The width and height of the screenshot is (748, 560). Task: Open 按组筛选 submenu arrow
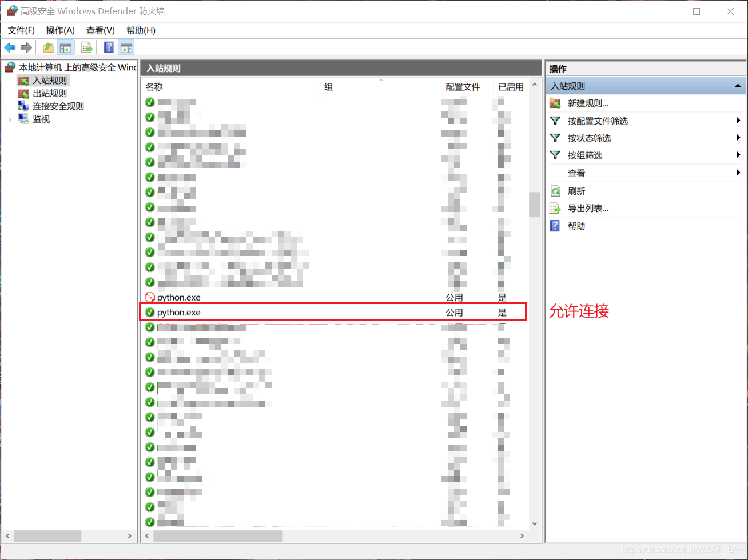[x=738, y=155]
